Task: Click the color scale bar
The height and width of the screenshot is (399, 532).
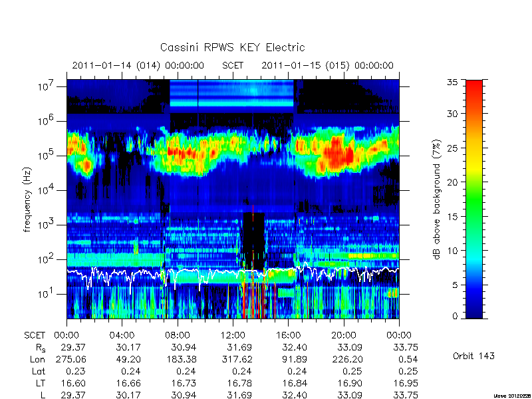Action: (474, 199)
